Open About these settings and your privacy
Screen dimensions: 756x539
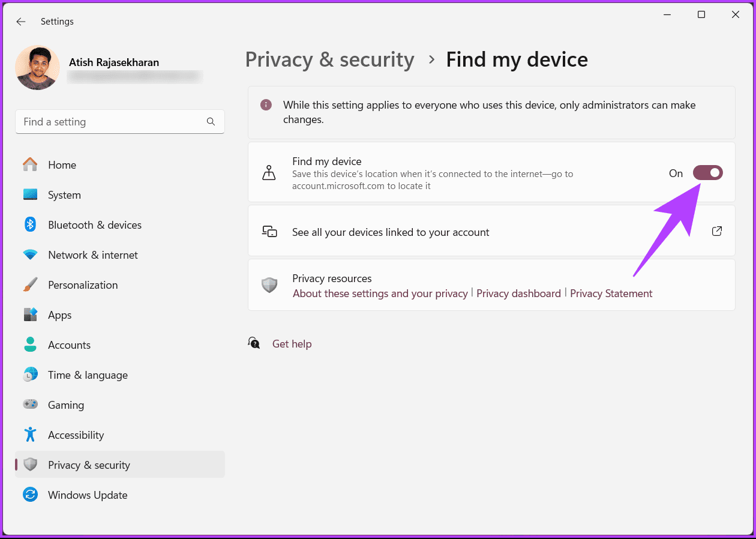pos(380,294)
